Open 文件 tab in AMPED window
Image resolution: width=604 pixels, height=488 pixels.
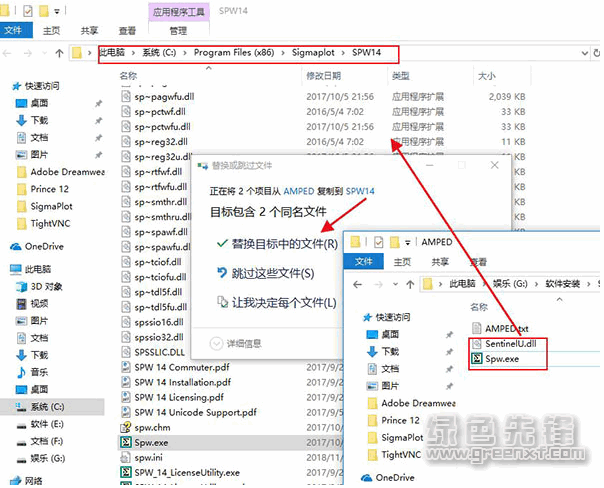pos(364,262)
